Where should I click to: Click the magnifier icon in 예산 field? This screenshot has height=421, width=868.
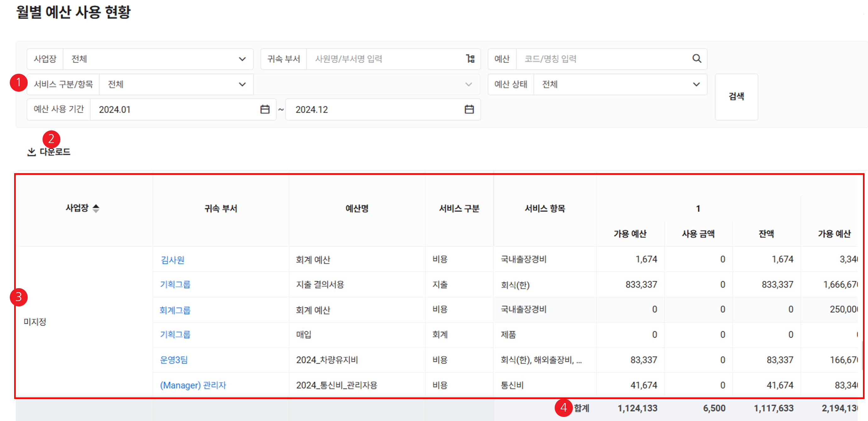coord(697,59)
